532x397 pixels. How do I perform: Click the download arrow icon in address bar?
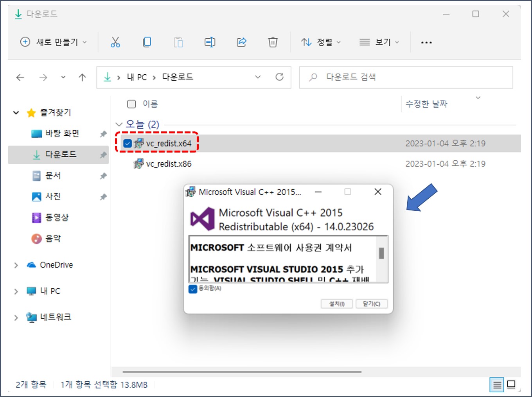tap(107, 77)
